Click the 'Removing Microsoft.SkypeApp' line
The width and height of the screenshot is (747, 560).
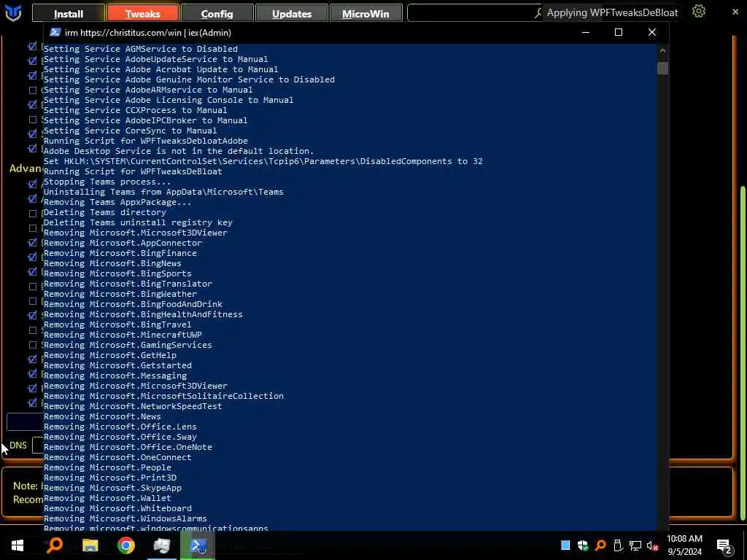(112, 488)
